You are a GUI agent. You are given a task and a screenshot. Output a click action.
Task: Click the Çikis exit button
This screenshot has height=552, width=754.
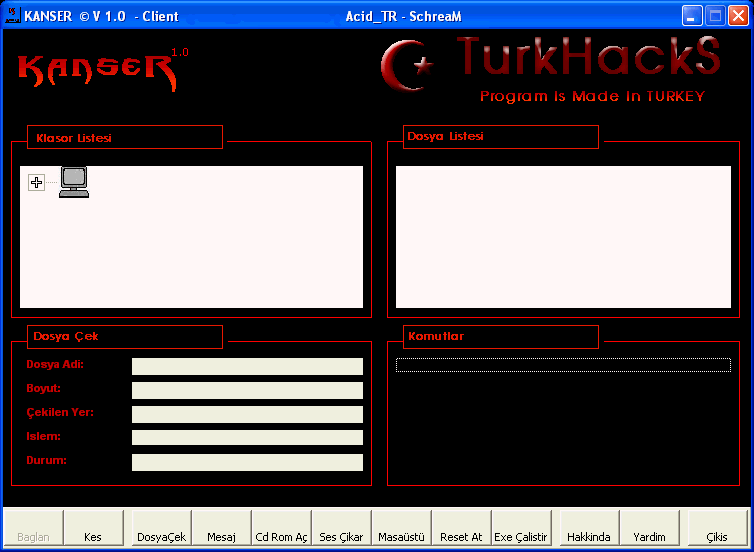717,537
